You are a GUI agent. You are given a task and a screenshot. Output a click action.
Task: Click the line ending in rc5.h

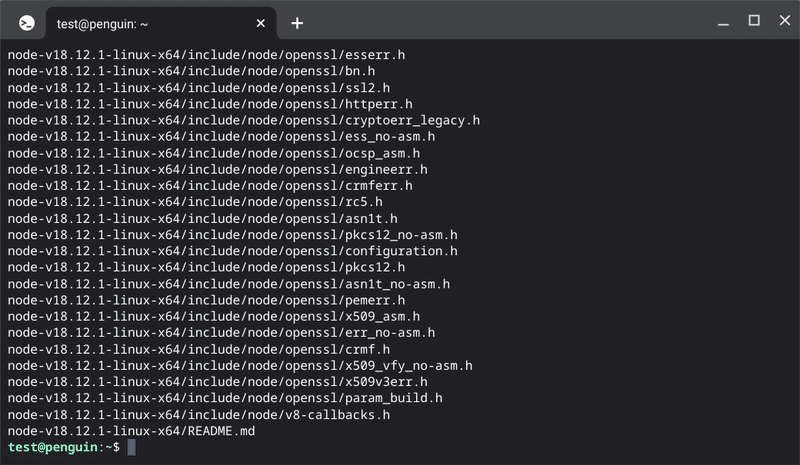click(195, 202)
